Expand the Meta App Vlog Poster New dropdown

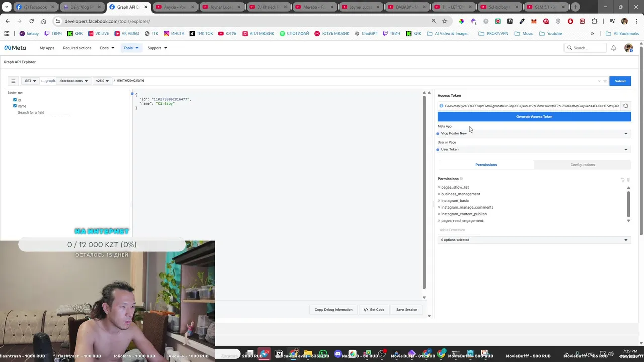534,133
